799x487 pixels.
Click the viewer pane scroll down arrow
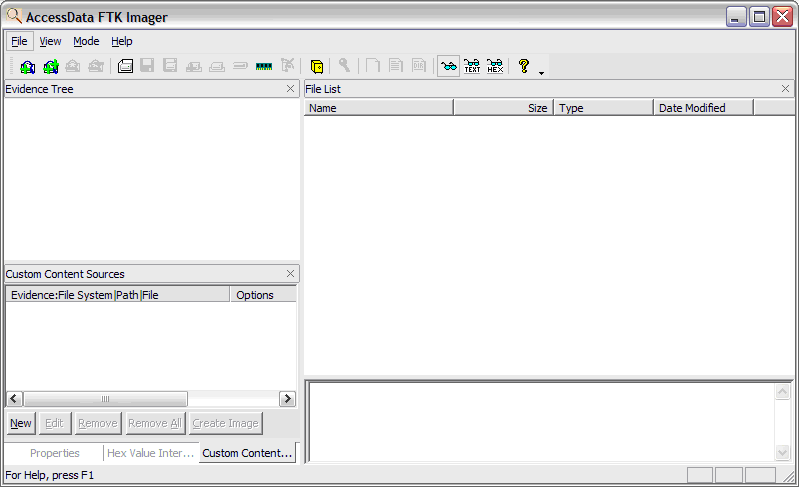click(x=782, y=451)
